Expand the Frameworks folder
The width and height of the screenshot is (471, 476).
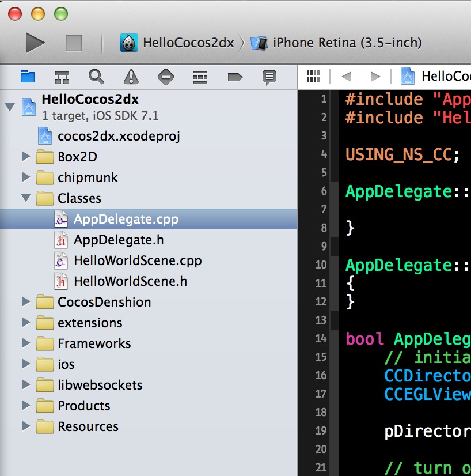pos(26,343)
